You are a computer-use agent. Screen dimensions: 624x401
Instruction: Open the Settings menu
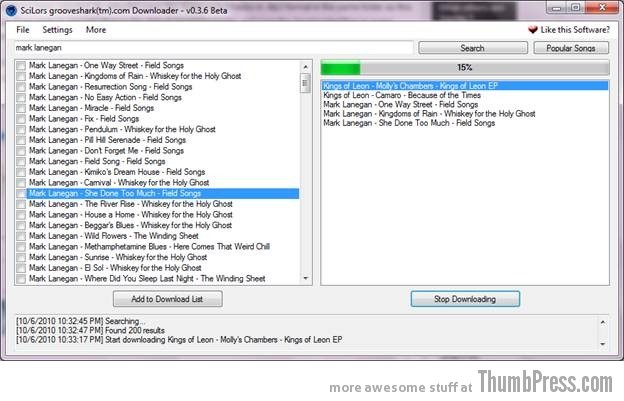57,30
